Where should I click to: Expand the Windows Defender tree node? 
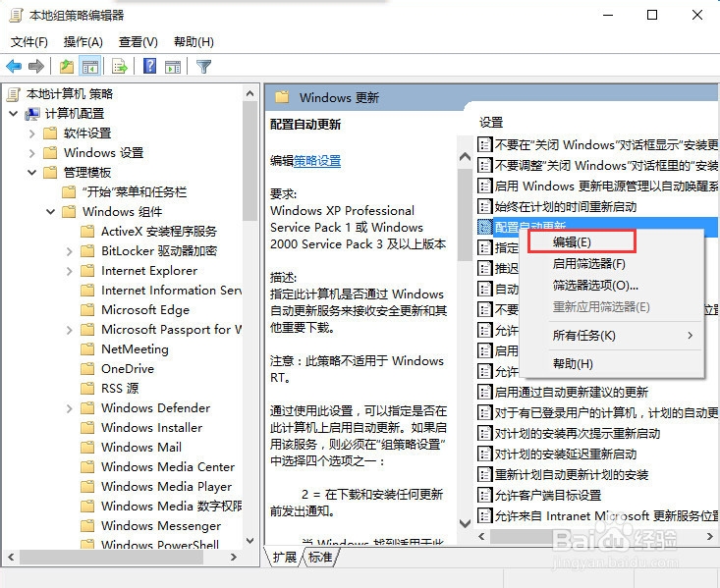point(70,408)
